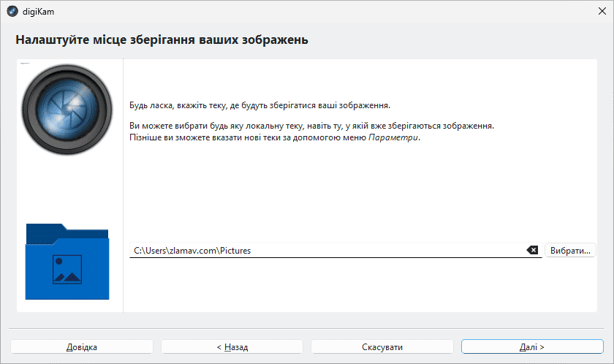This screenshot has width=614, height=364.
Task: Proceed by clicking Далі >
Action: pyautogui.click(x=531, y=347)
